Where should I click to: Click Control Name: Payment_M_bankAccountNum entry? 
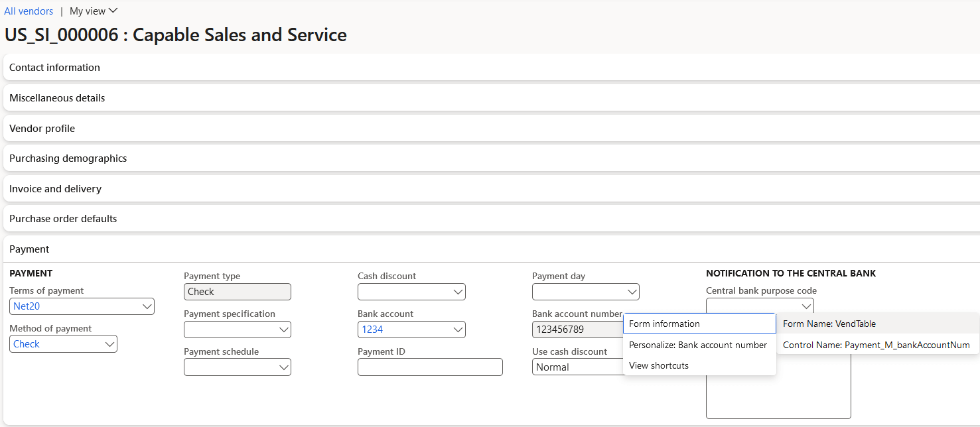pos(878,345)
